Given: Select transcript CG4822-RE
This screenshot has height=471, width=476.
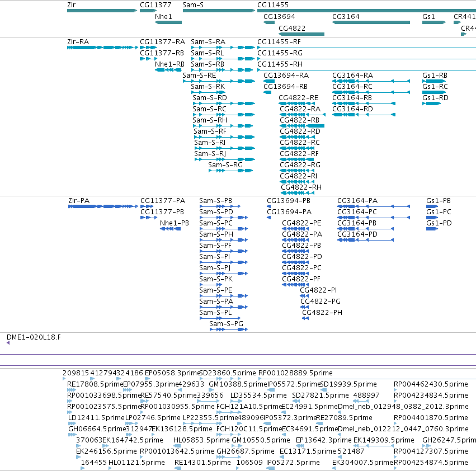Looking at the screenshot, I should point(297,103).
